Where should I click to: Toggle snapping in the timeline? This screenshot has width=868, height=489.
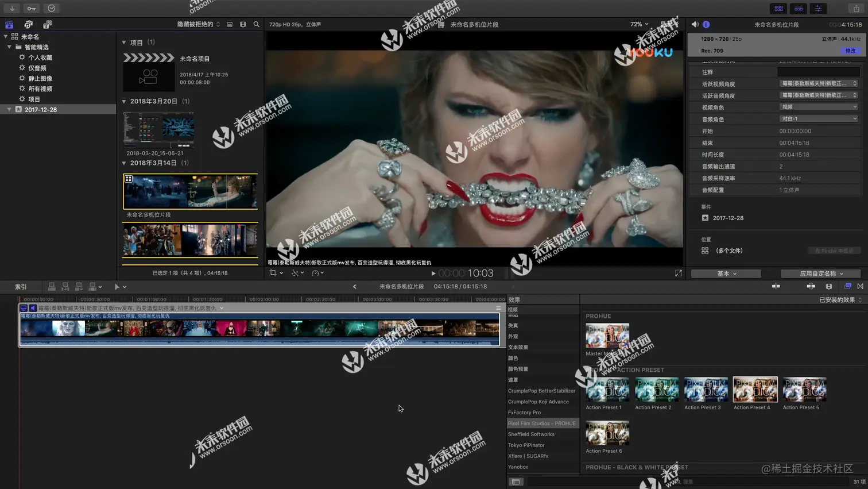(811, 286)
